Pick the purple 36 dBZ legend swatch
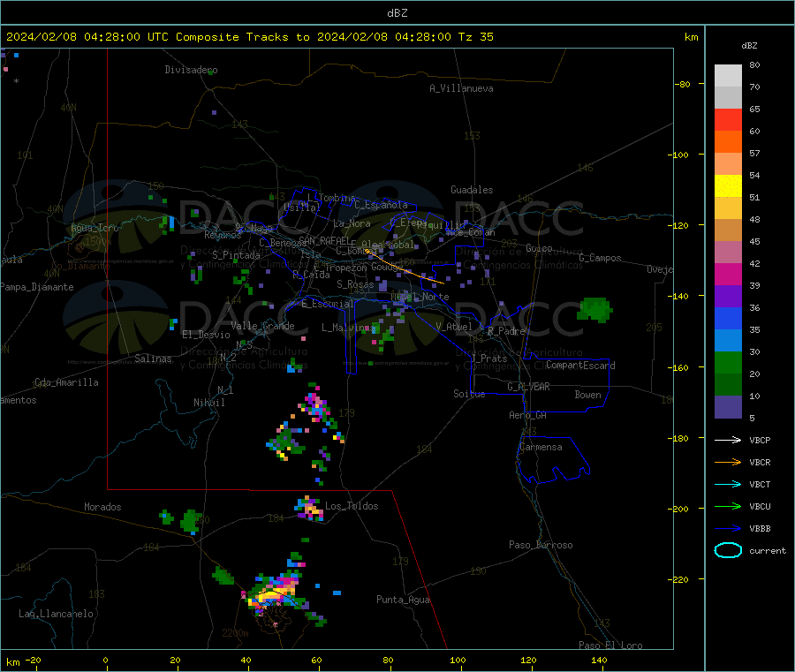Viewport: 795px width, 672px height. click(x=728, y=297)
